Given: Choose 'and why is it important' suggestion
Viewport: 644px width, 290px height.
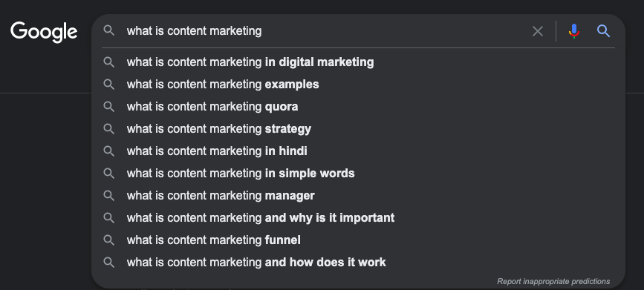Looking at the screenshot, I should (x=358, y=218).
